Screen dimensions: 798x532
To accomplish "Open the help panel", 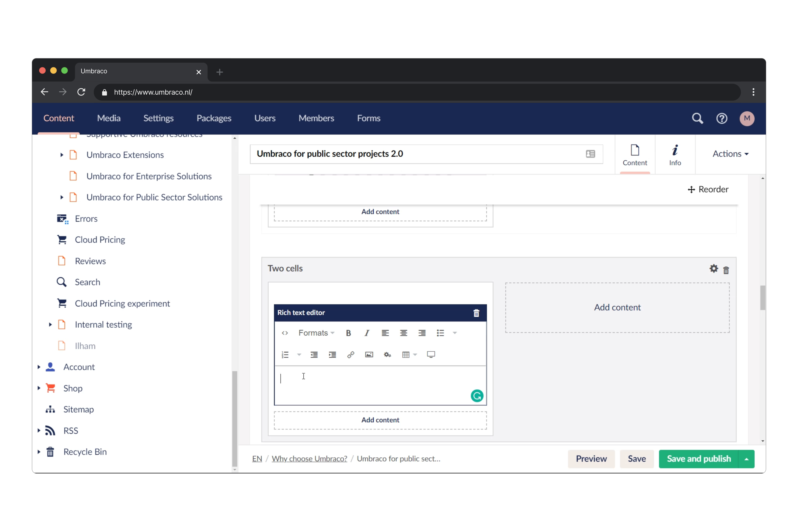I will point(721,118).
